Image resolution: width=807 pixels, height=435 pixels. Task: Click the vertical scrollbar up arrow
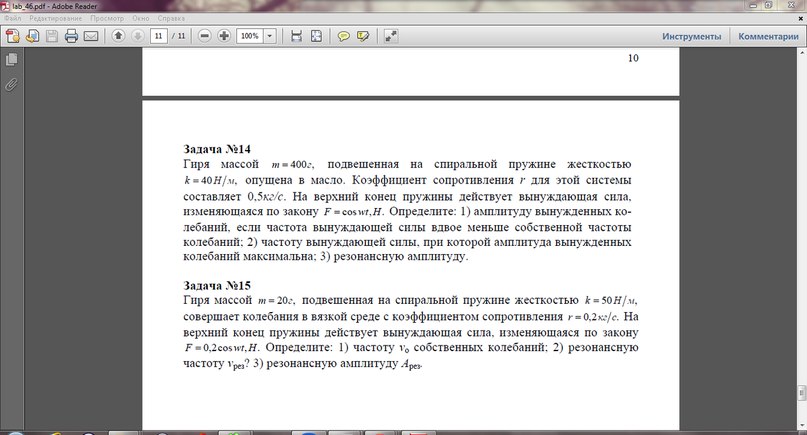802,53
